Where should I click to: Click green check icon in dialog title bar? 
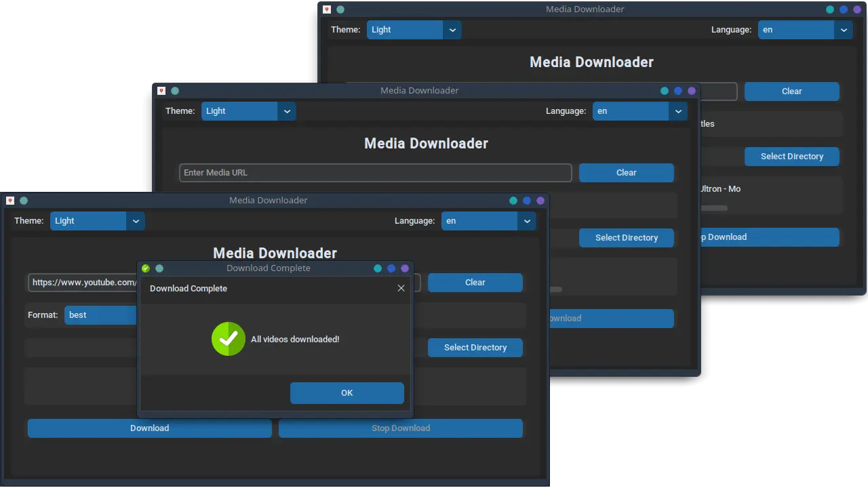click(146, 268)
